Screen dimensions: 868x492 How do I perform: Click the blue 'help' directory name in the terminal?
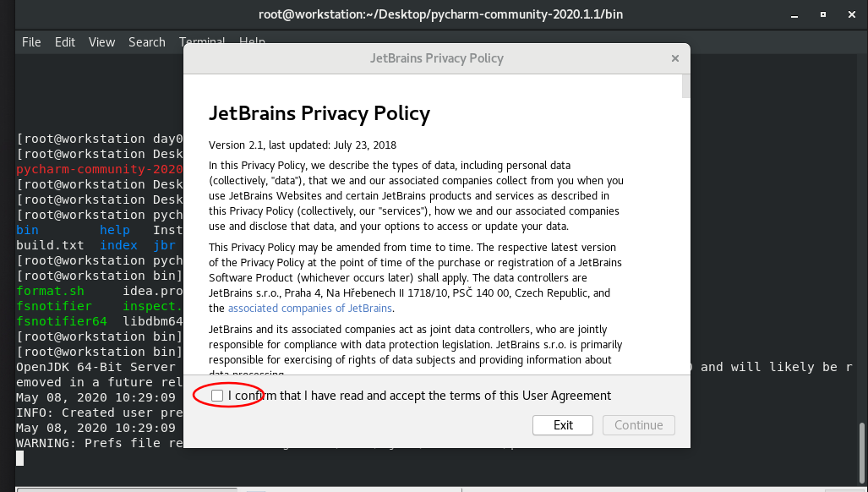pos(115,230)
